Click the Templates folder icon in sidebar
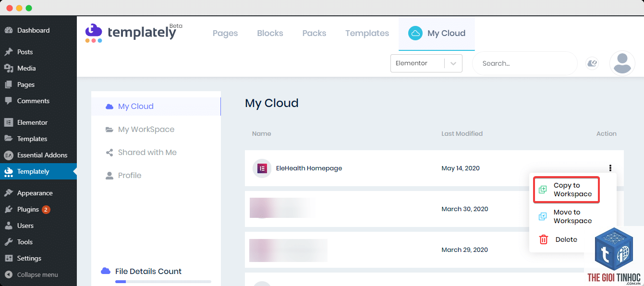 click(x=9, y=139)
